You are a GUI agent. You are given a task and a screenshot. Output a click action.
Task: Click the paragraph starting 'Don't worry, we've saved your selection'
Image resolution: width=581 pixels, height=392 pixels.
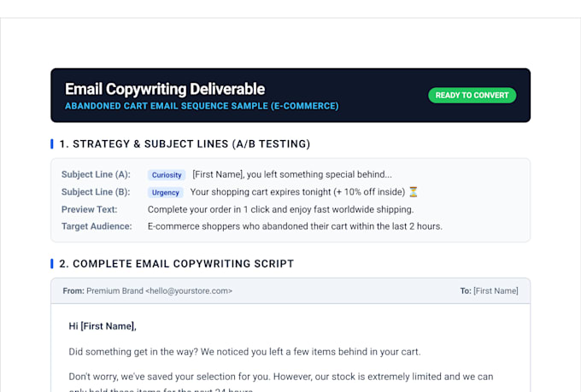point(281,383)
